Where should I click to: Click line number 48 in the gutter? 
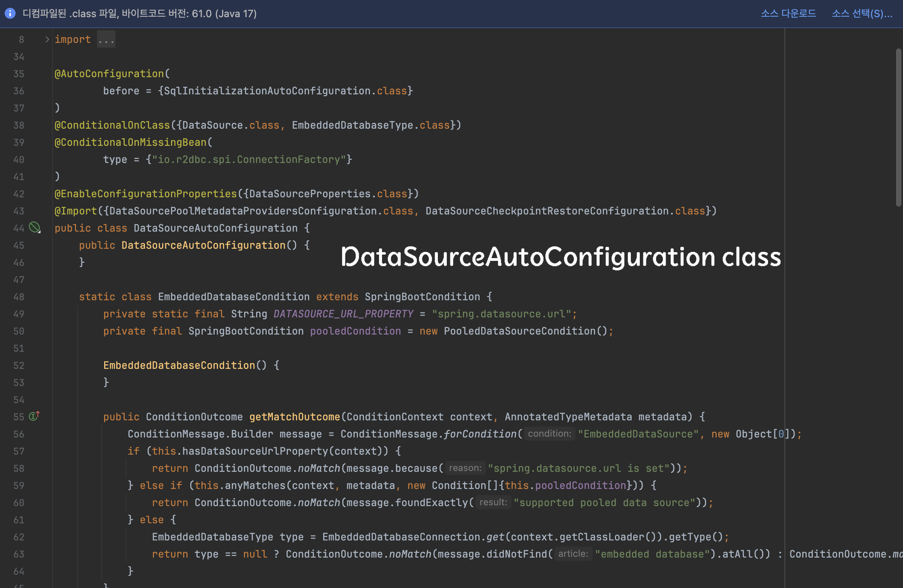[x=19, y=297]
